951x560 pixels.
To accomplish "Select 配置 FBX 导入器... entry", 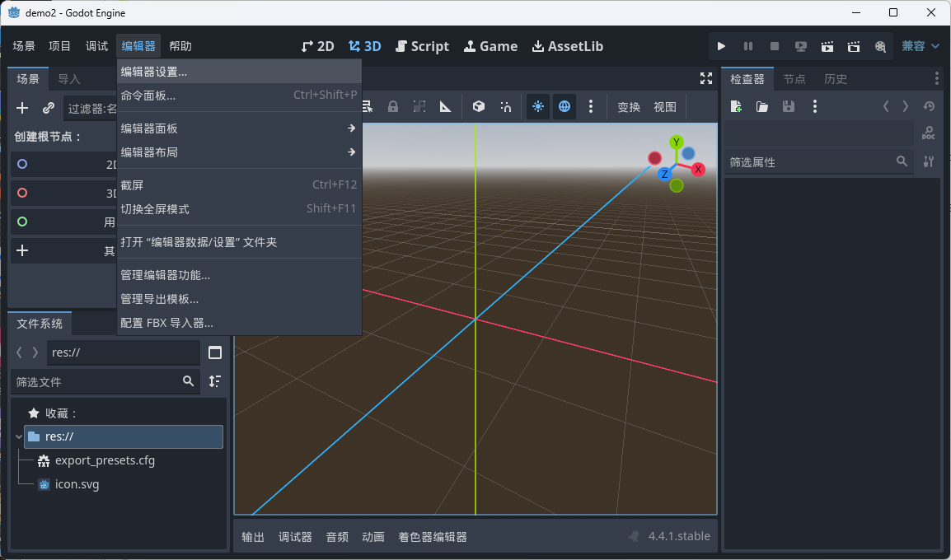I will point(240,323).
